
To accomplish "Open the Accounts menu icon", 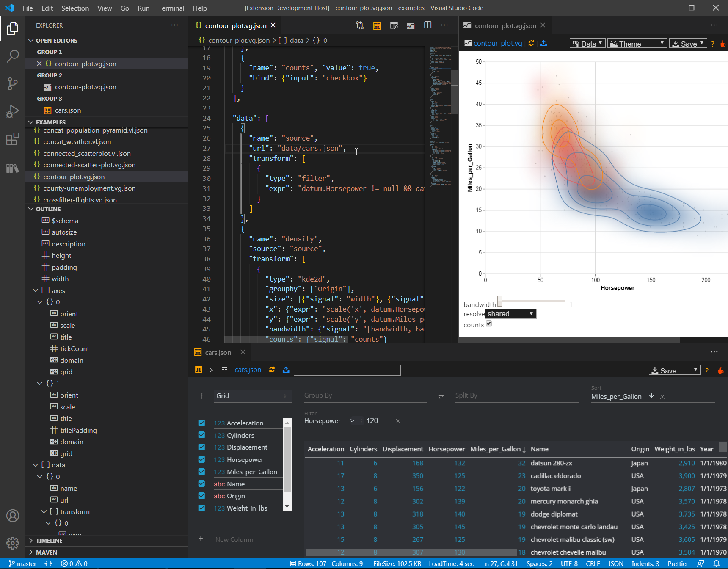I will [x=13, y=516].
